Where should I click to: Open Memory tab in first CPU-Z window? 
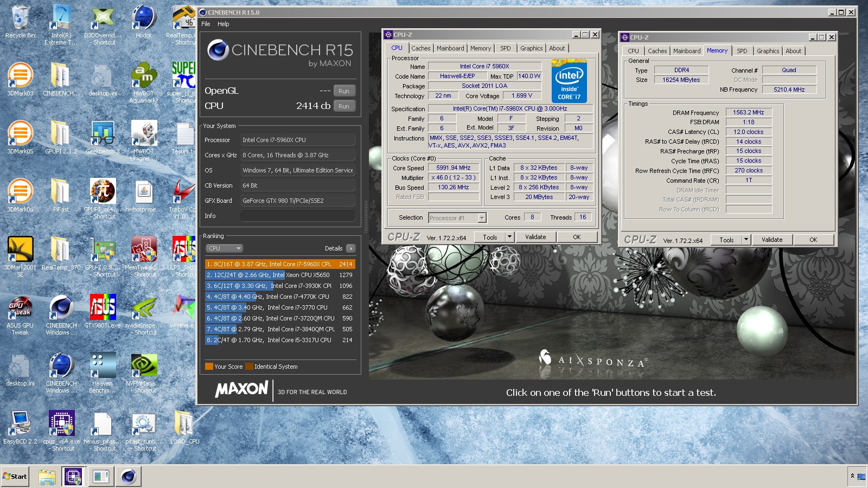481,48
